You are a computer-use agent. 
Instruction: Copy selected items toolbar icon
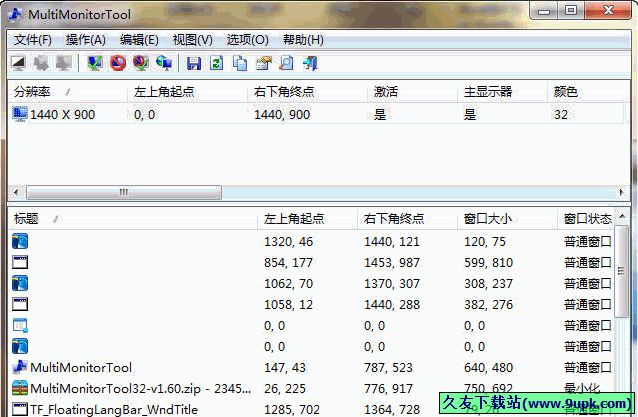click(x=240, y=63)
